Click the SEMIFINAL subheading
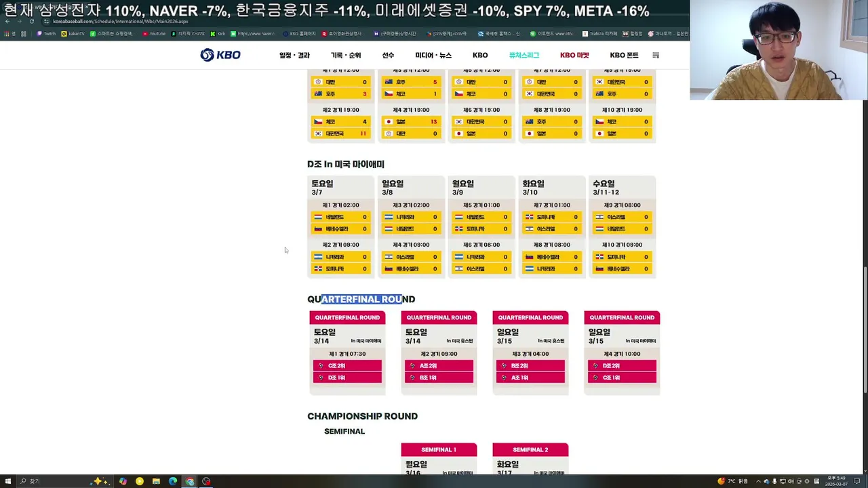The height and width of the screenshot is (488, 868). click(344, 431)
